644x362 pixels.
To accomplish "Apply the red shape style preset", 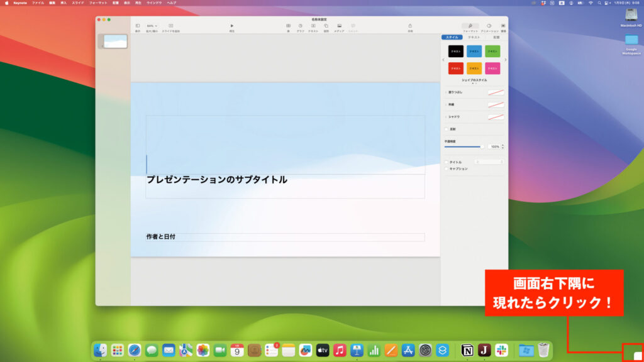I will [x=455, y=68].
